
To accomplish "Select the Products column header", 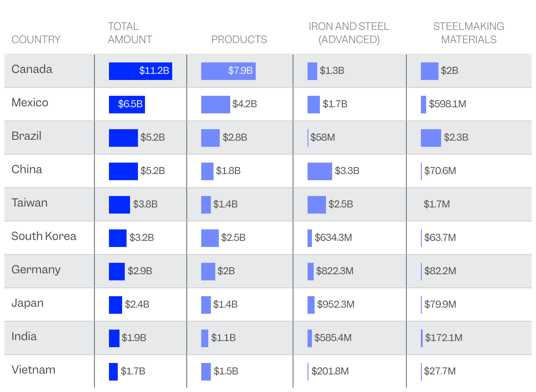I will tap(239, 40).
